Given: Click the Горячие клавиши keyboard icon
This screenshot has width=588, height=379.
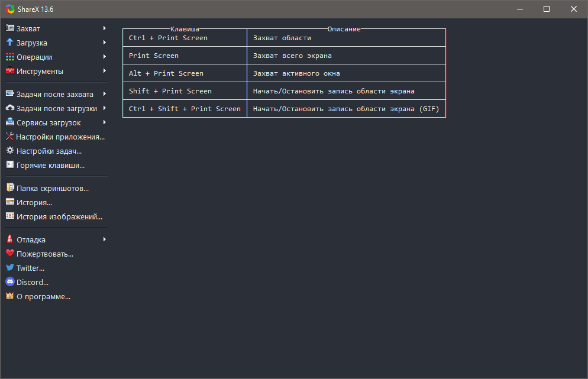Looking at the screenshot, I should tap(10, 165).
